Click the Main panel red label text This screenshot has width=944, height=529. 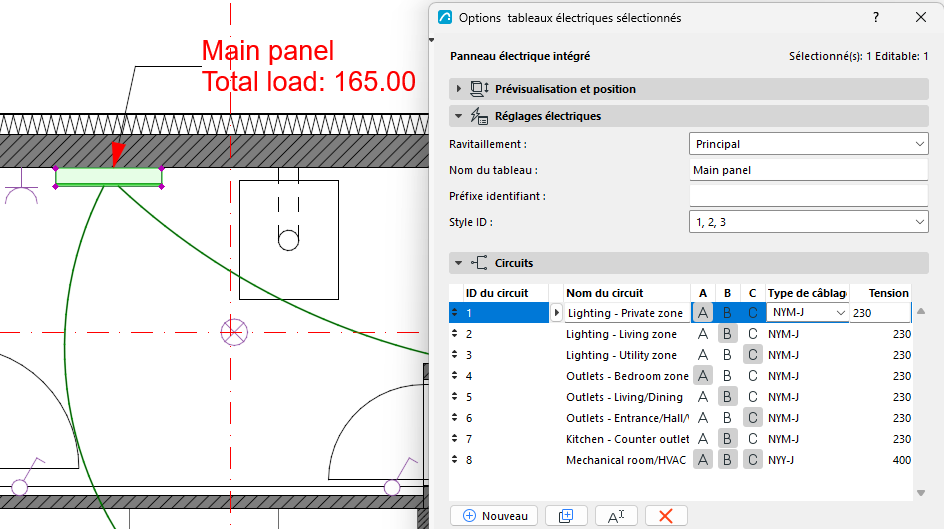267,51
